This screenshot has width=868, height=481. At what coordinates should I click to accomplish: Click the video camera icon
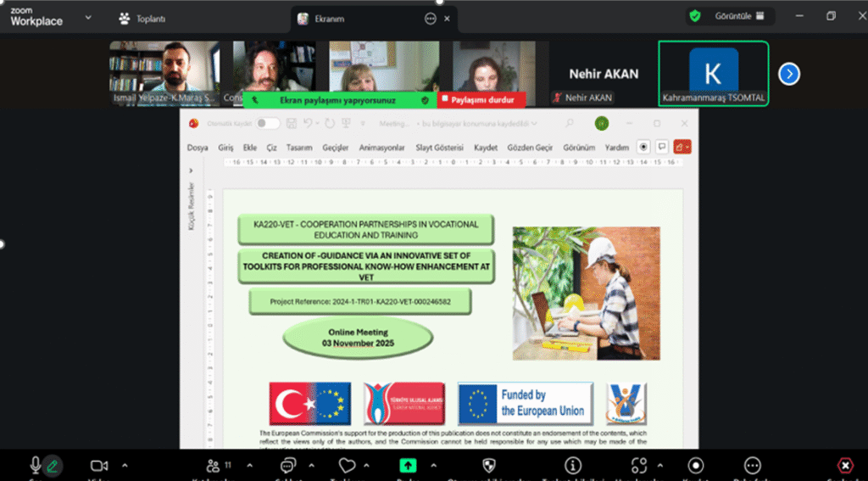click(x=99, y=466)
